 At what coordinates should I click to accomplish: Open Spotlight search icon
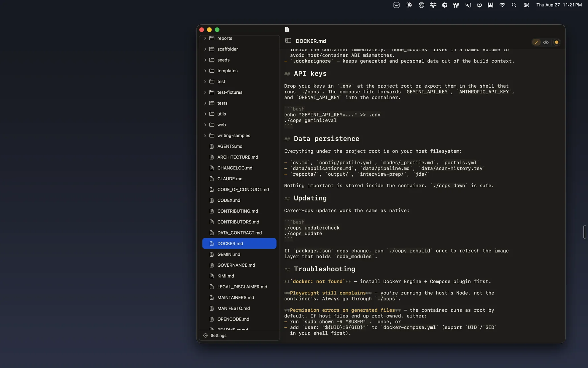click(514, 5)
